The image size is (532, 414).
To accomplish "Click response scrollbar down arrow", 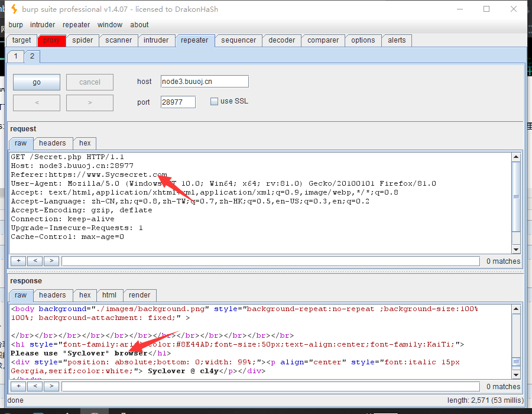I will click(516, 374).
